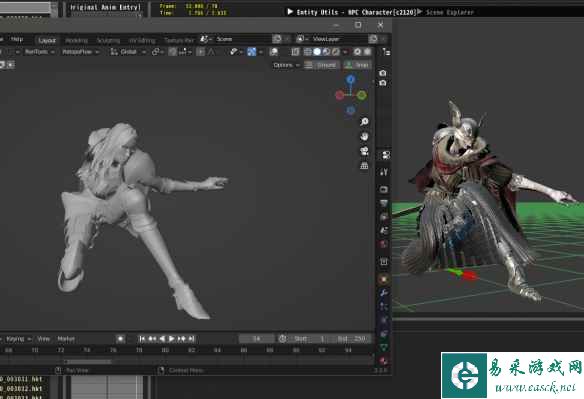Toggle viewport overlays button
Screen dimensions: 584x399
click(x=274, y=52)
